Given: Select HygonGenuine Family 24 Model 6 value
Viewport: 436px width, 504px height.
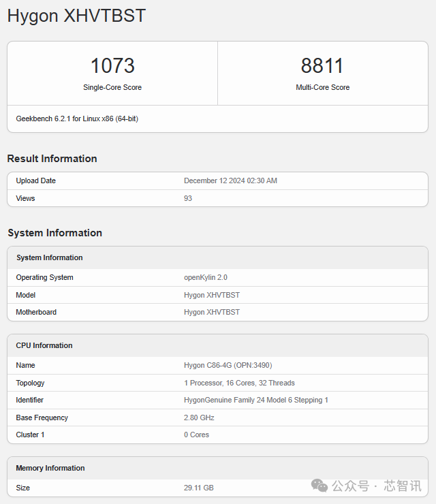Looking at the screenshot, I should point(256,400).
